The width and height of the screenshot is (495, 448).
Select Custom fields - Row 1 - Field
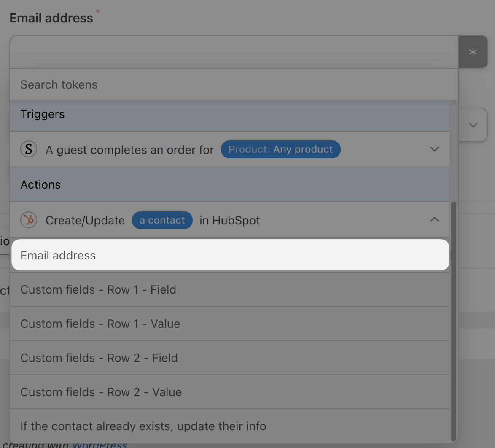[x=230, y=289]
